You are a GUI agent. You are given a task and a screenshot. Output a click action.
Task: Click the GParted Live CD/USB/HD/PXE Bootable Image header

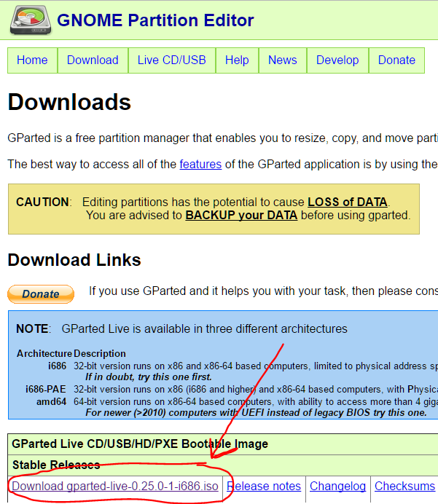140,444
